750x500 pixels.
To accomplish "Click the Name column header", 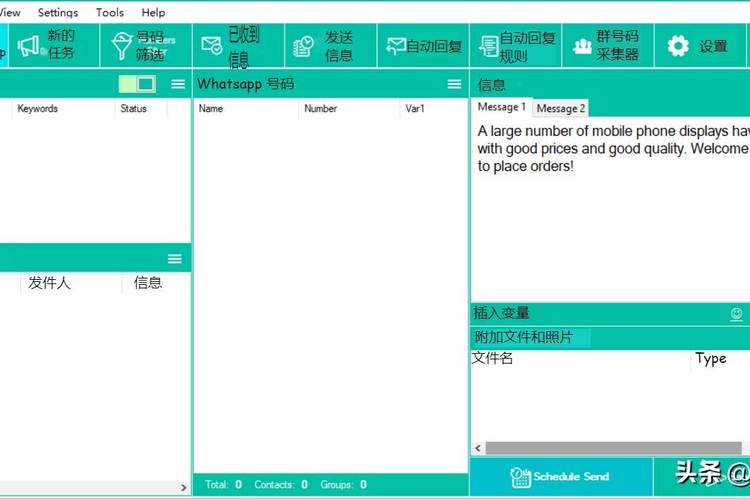I will [246, 109].
